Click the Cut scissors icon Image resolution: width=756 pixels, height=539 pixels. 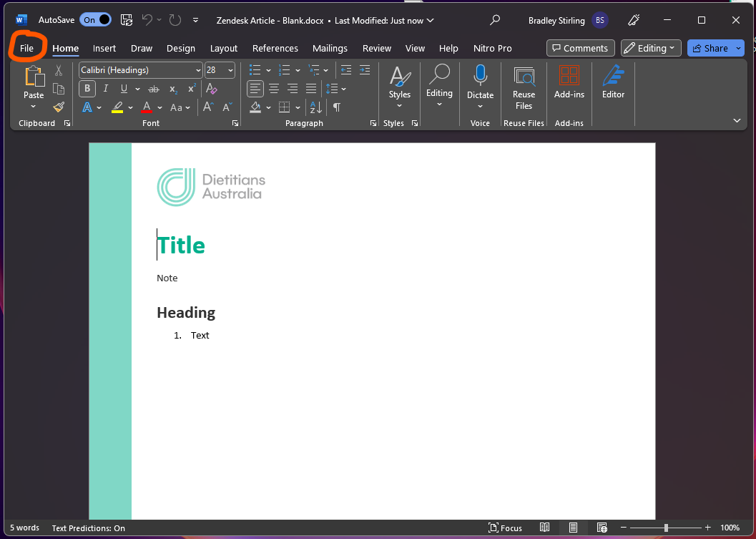59,69
